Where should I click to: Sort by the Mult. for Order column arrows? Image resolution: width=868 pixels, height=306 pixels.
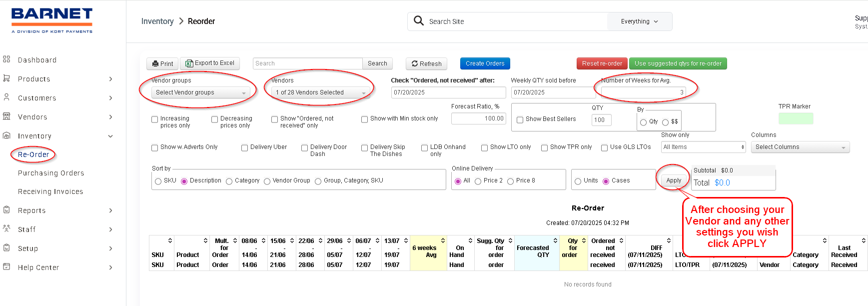[235, 240]
